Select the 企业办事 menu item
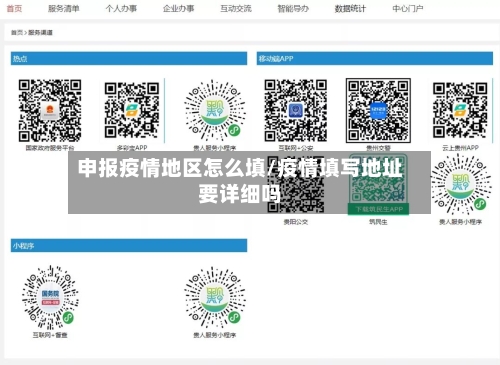This screenshot has height=365, width=500. [x=178, y=8]
